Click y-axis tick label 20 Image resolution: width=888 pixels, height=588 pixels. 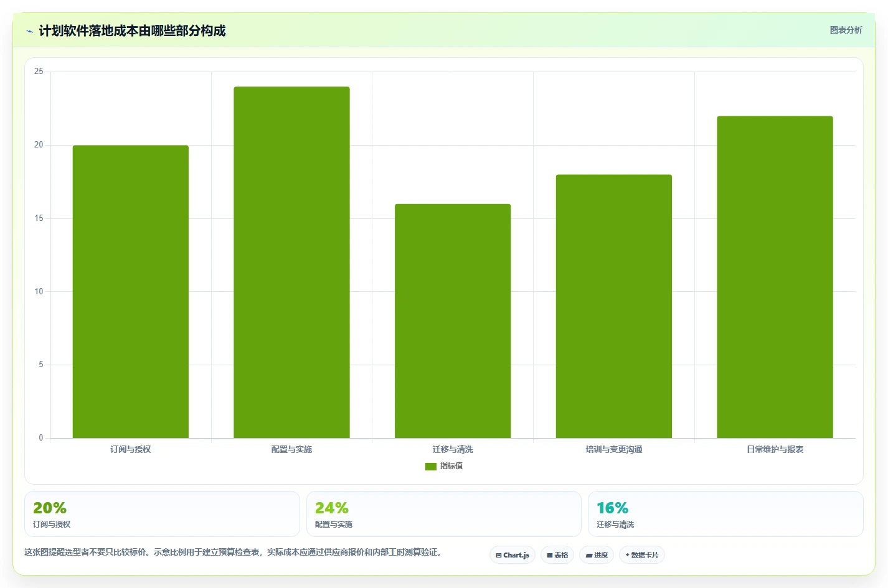coord(39,145)
